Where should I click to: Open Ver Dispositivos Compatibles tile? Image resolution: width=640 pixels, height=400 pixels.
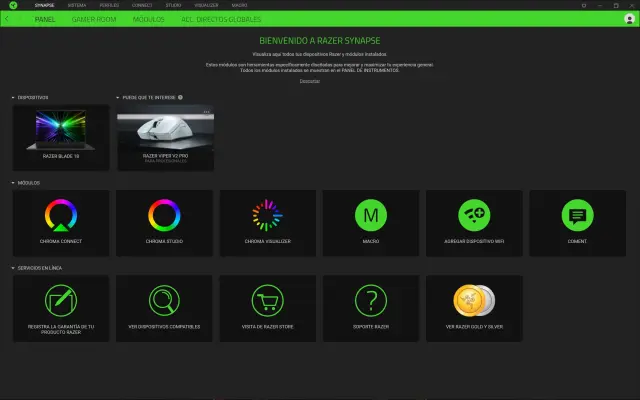tap(164, 300)
